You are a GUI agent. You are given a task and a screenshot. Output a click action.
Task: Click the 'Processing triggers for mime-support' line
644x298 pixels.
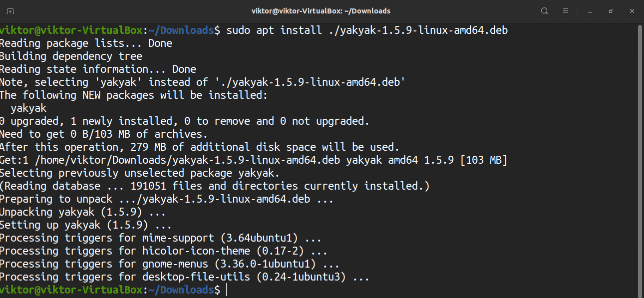160,238
